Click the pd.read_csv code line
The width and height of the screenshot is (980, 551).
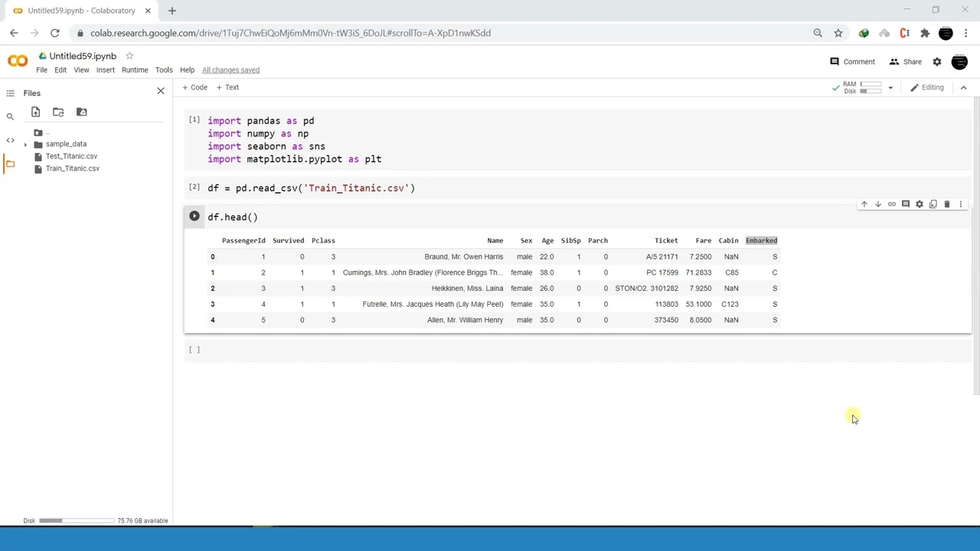point(311,188)
